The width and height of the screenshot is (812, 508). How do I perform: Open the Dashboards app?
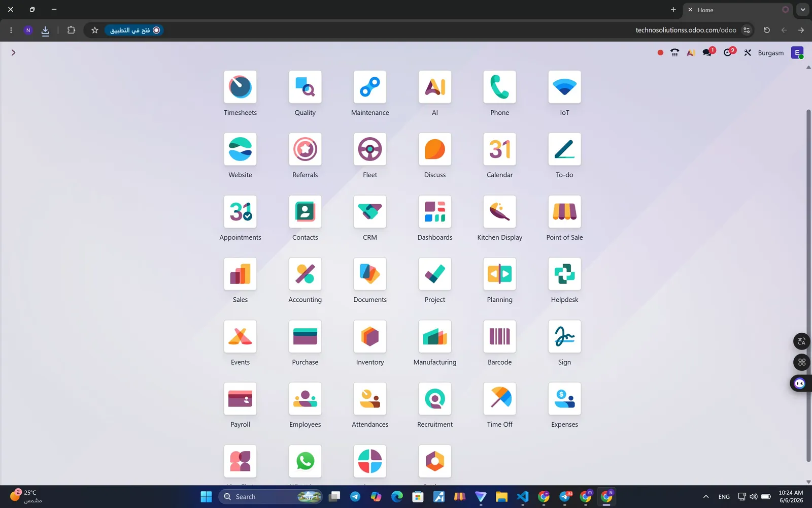(435, 212)
